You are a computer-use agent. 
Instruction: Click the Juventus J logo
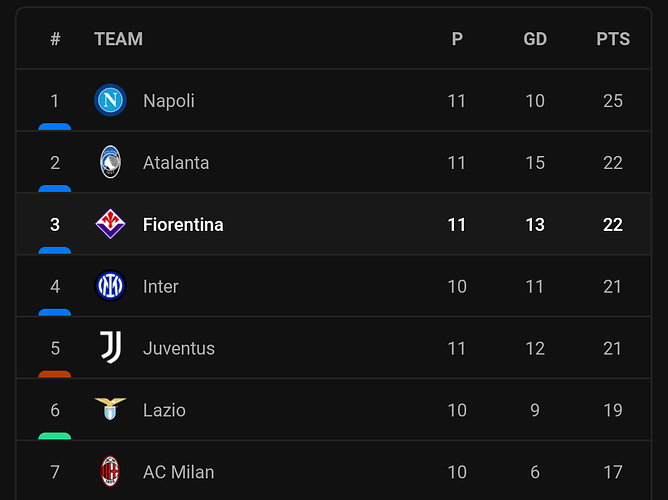coord(111,348)
